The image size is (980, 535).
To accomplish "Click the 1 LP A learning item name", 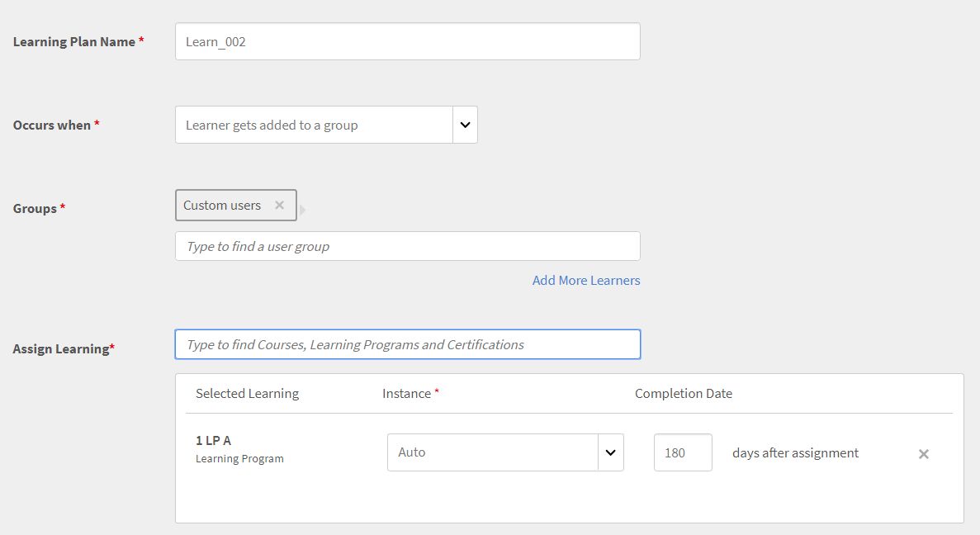I will [213, 441].
